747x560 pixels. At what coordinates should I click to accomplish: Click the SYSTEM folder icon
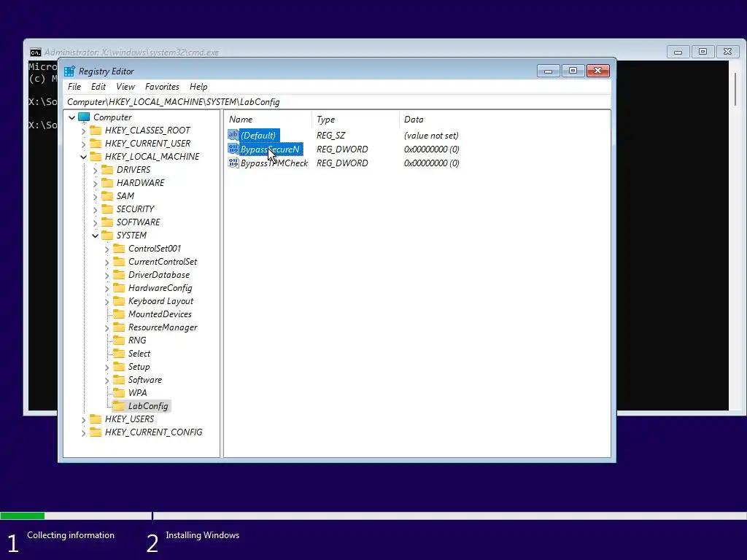pyautogui.click(x=107, y=236)
